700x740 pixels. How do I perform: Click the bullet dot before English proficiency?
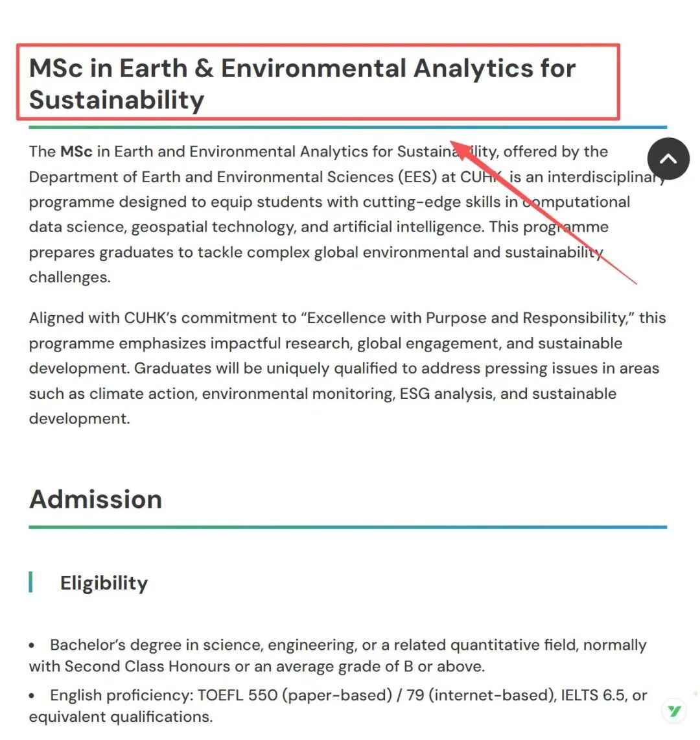(32, 696)
